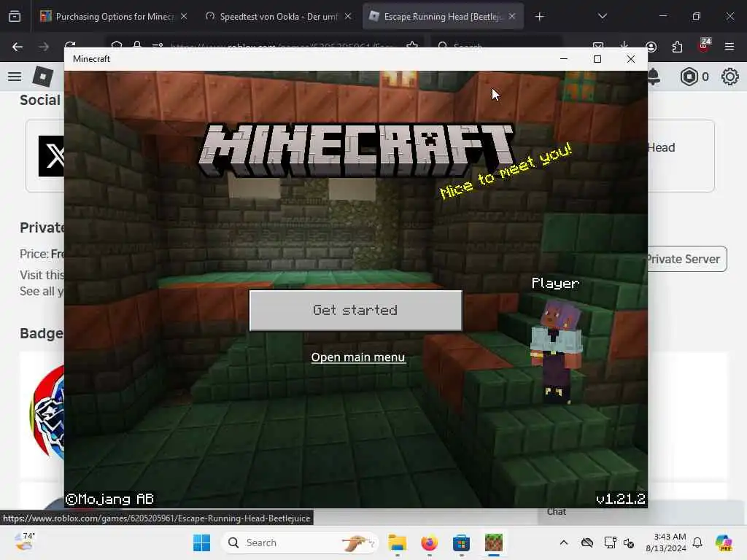This screenshot has height=560, width=747.
Task: Open Roblox Robux balance icon
Action: click(x=689, y=77)
